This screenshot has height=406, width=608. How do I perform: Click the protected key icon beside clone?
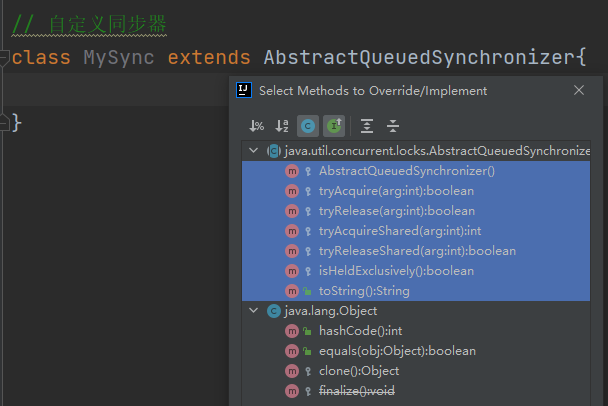[308, 371]
